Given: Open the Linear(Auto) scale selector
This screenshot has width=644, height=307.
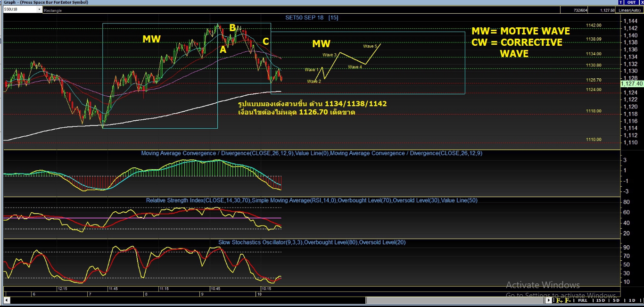Looking at the screenshot, I should click(629, 10).
